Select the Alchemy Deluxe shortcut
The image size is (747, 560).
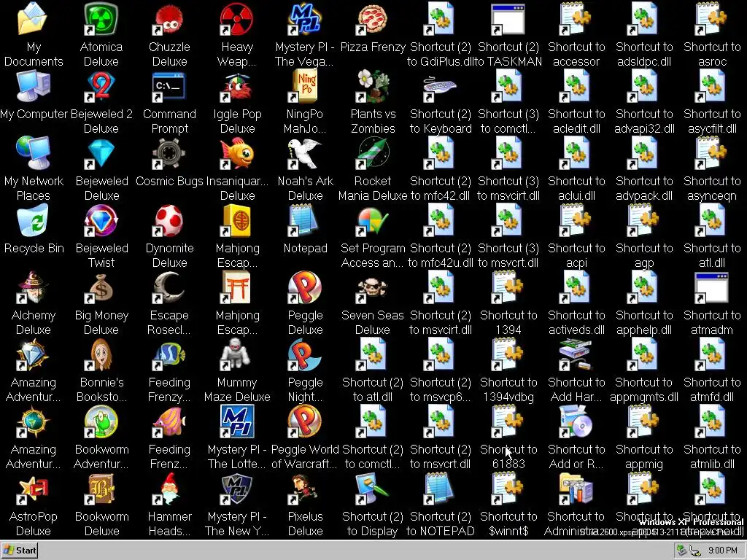click(x=34, y=287)
